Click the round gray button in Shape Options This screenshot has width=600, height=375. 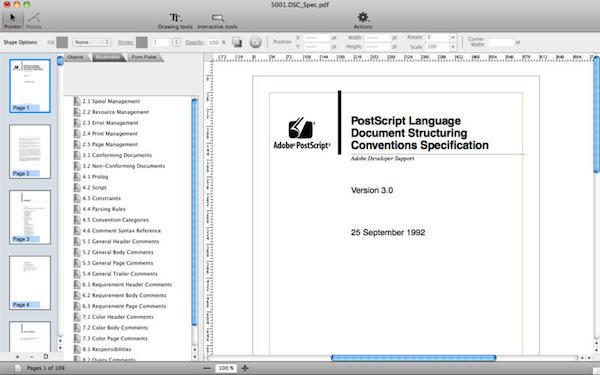[255, 42]
